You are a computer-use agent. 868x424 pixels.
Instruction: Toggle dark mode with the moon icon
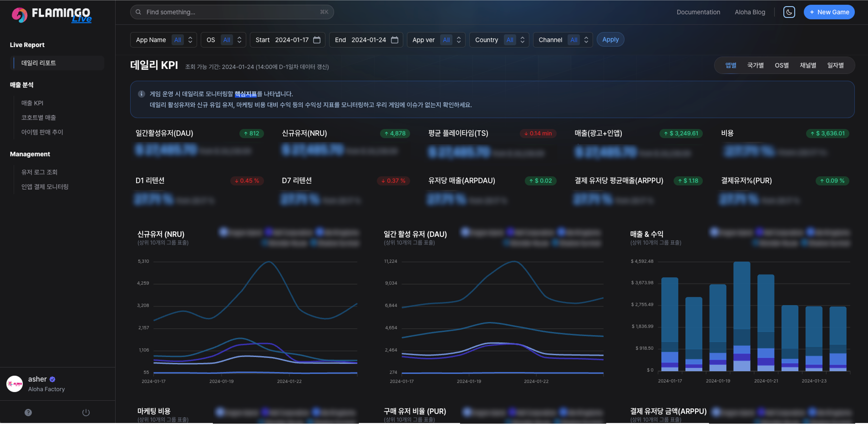pos(789,12)
